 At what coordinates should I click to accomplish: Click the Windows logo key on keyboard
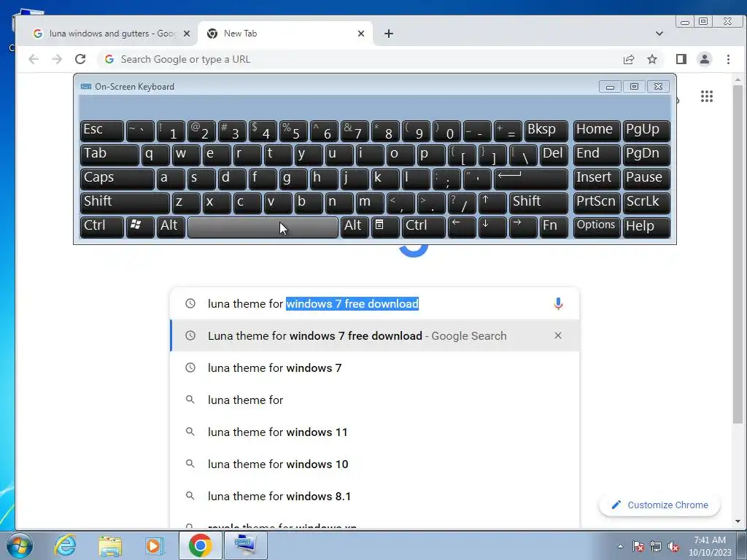coord(139,227)
